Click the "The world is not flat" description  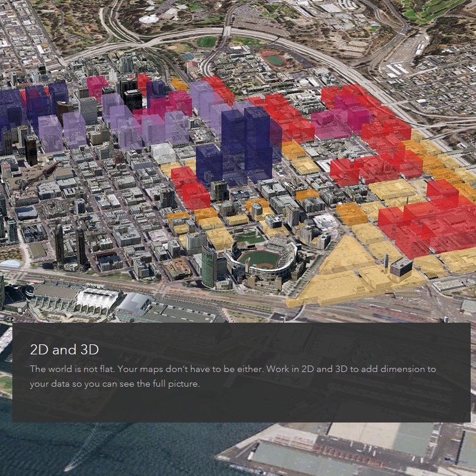coord(233,376)
